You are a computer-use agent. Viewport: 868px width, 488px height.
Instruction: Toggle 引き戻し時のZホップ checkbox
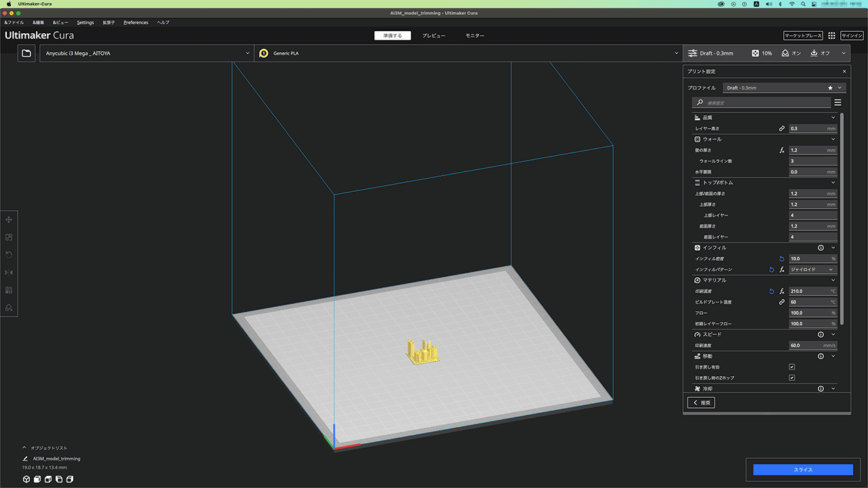click(792, 378)
